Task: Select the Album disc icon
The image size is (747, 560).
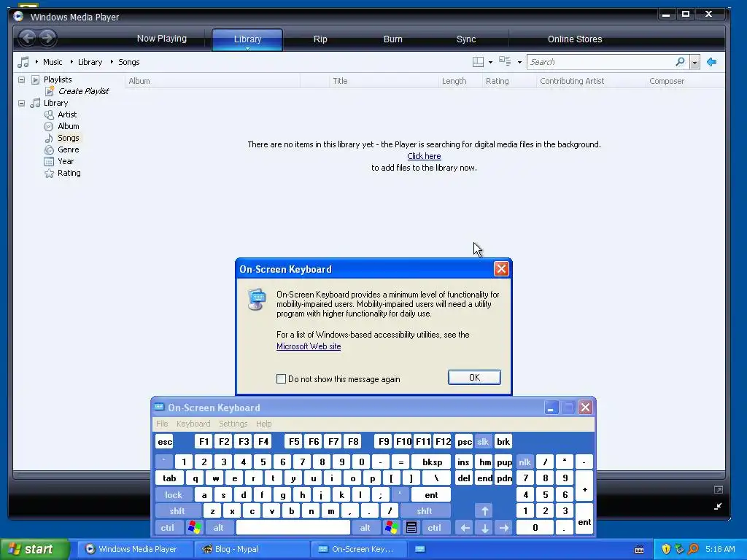Action: [49, 126]
